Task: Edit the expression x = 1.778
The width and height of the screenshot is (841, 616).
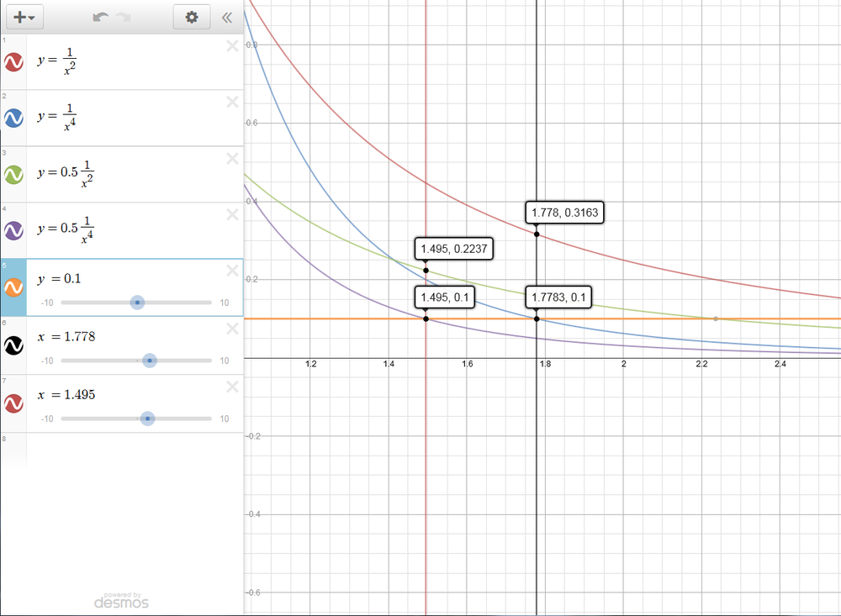Action: tap(66, 337)
